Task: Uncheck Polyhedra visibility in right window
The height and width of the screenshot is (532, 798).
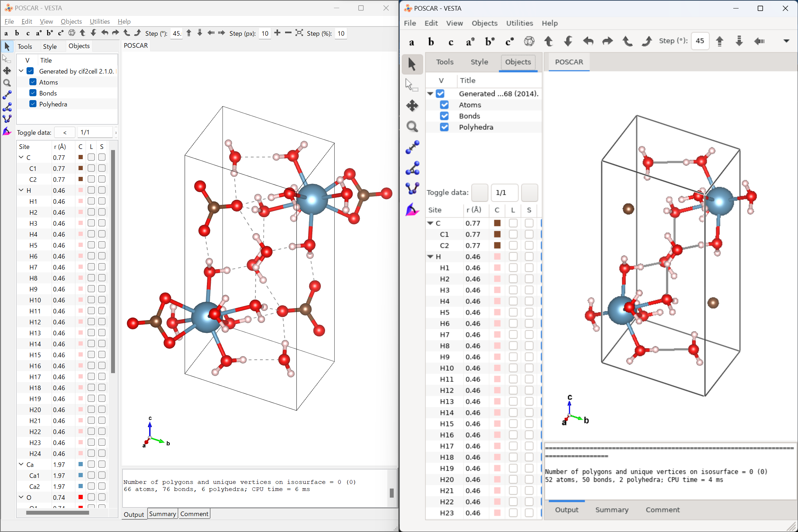Action: click(x=444, y=127)
